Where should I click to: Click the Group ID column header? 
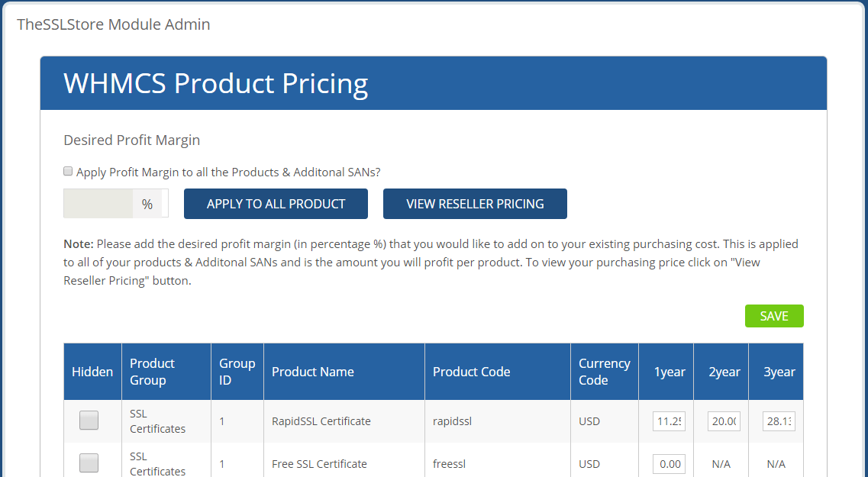click(237, 372)
